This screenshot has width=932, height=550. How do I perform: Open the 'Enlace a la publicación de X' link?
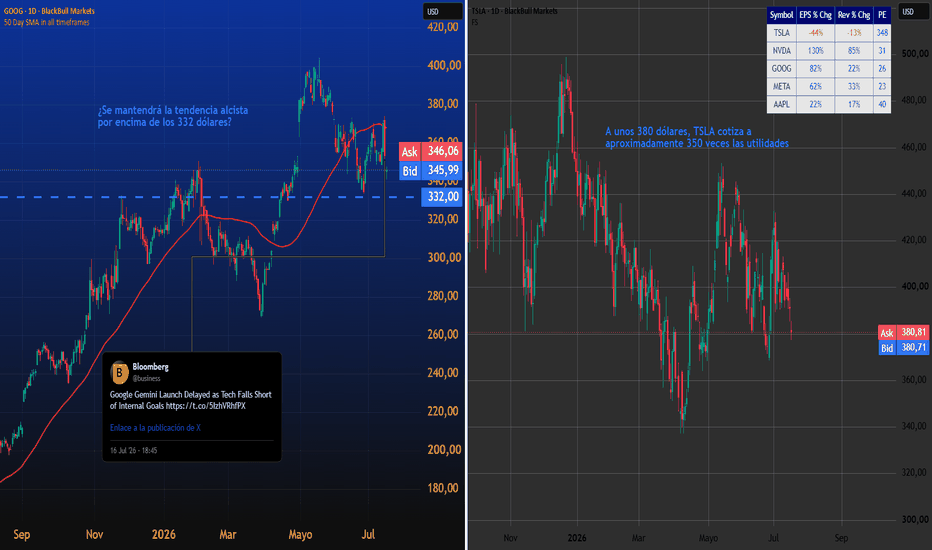(155, 428)
